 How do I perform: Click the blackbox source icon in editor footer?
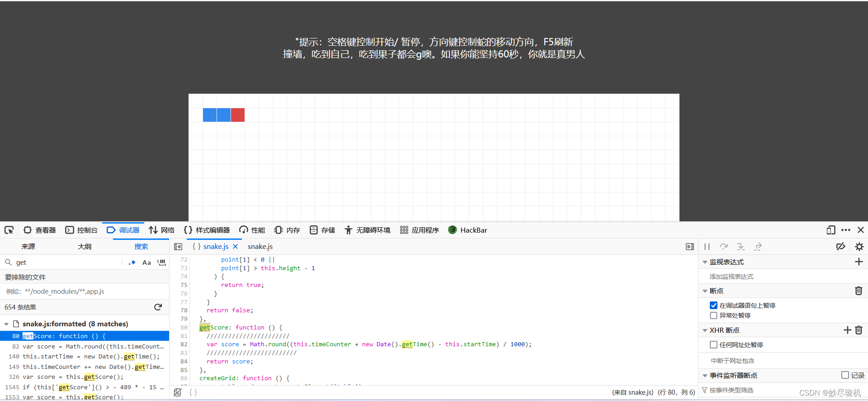(x=178, y=392)
